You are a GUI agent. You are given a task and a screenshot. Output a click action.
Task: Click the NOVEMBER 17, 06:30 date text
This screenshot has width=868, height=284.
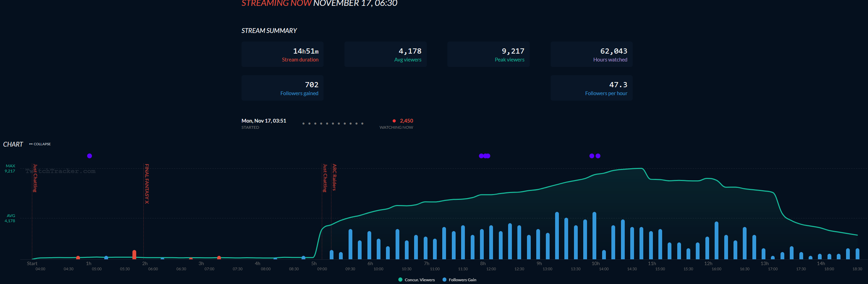355,3
